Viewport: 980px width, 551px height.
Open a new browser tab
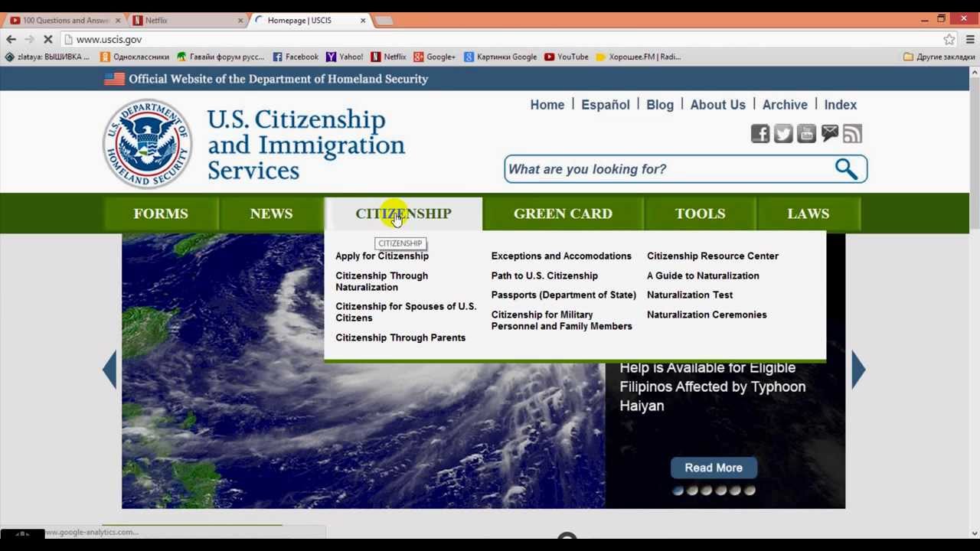tap(384, 20)
